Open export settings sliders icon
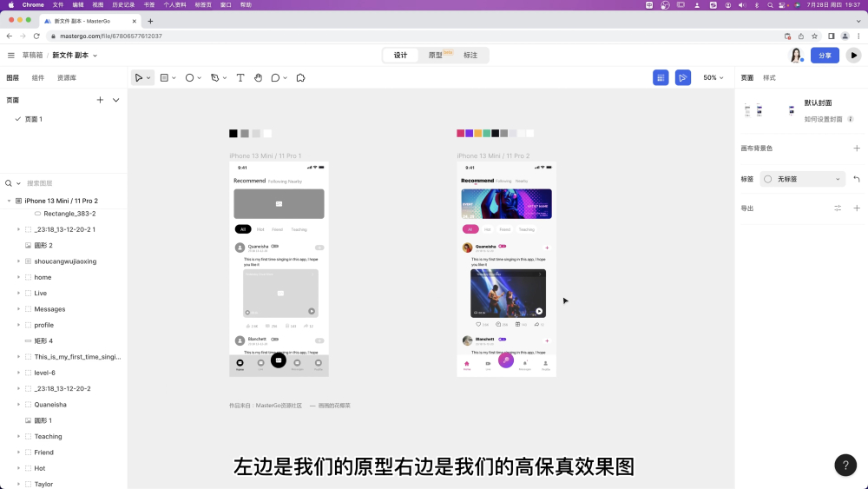This screenshot has height=489, width=868. [838, 208]
